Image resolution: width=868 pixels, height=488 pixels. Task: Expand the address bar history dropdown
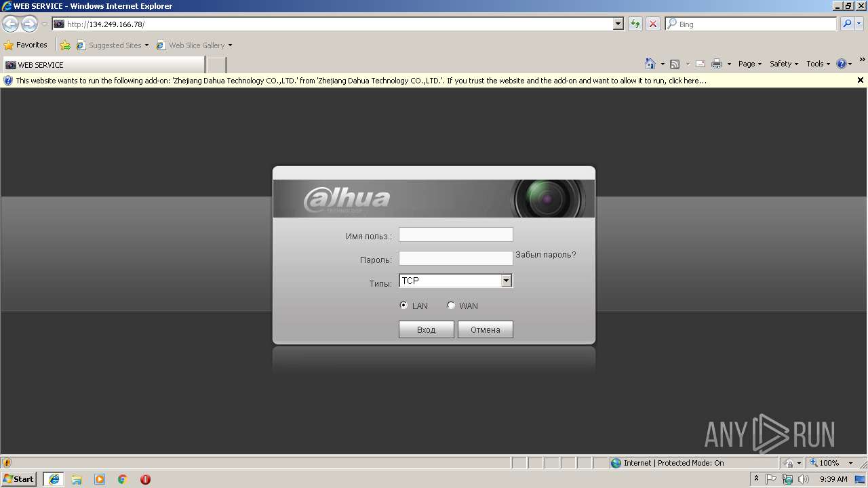618,24
